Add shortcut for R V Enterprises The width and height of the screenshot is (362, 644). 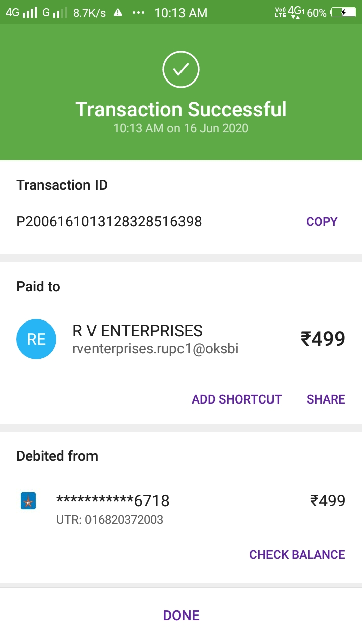(236, 399)
